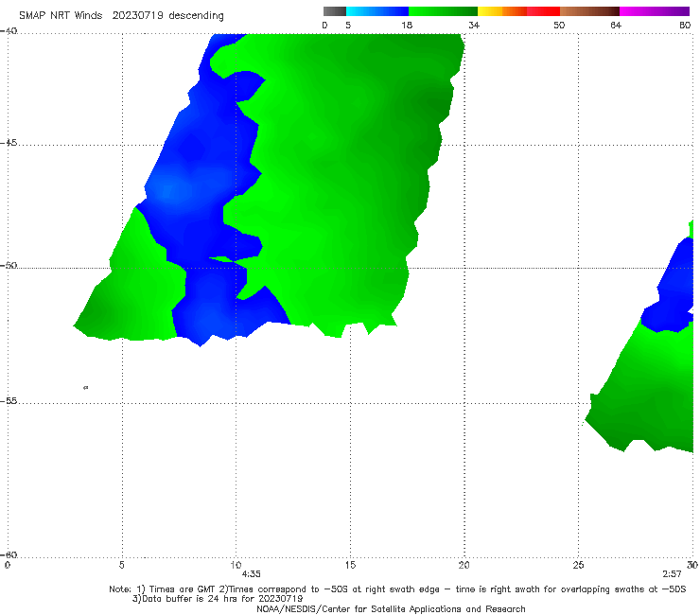Viewport: 700px width, 615px height.
Task: Click the yellow-orange segment of the color bar
Action: (x=501, y=11)
